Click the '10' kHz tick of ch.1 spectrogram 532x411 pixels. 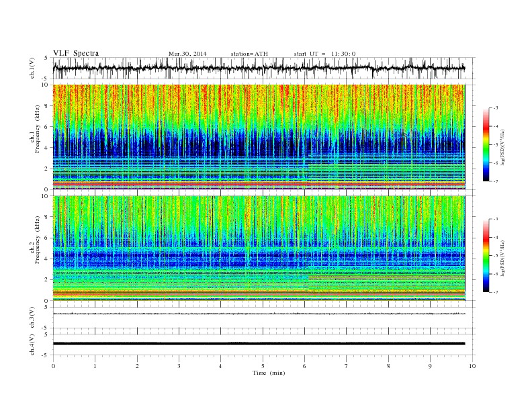[46, 85]
